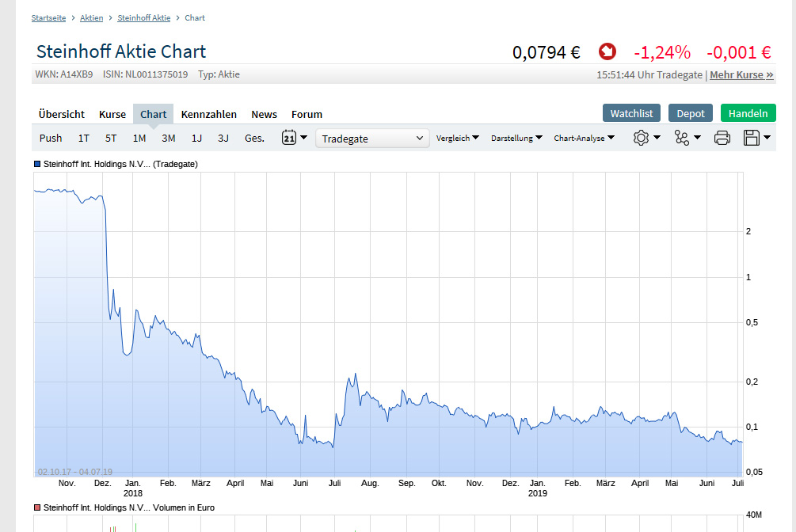
Task: Toggle the 1T intraday view
Action: pyautogui.click(x=83, y=137)
